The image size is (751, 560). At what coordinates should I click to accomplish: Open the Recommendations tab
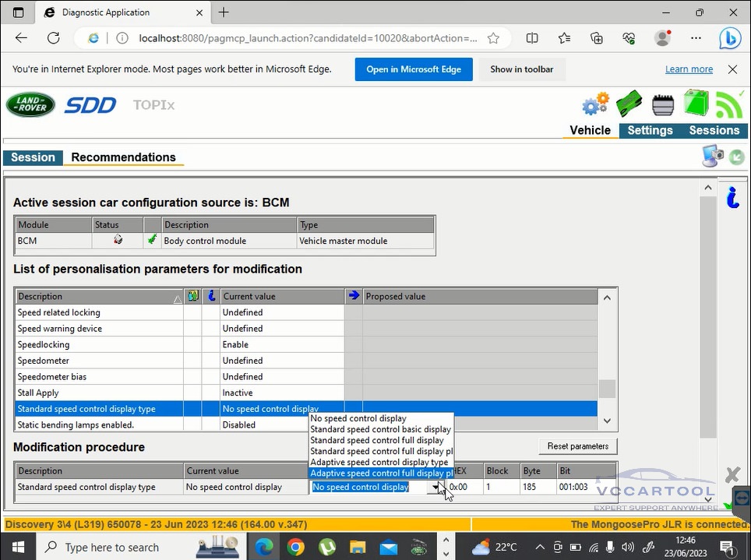pyautogui.click(x=123, y=157)
